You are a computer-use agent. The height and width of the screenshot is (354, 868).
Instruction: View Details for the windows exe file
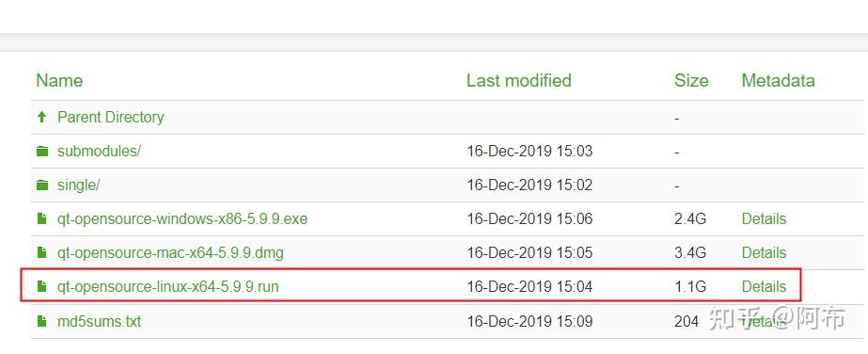pos(764,218)
